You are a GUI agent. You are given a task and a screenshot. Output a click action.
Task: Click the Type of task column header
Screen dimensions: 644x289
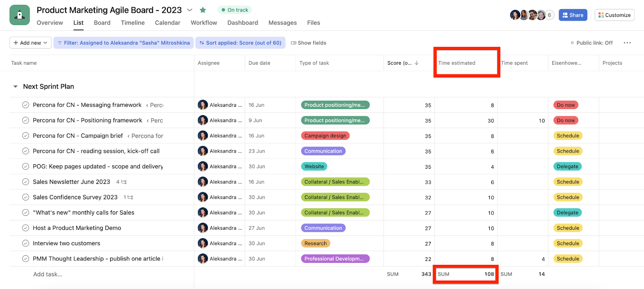314,63
